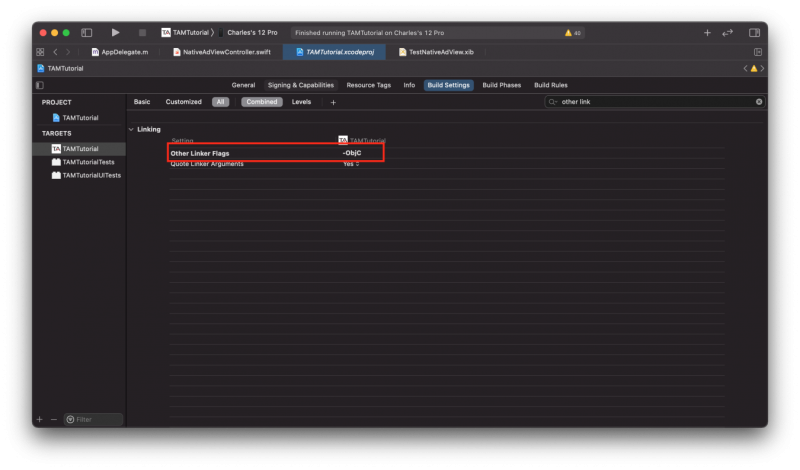Click the TAMTutorial breadcrumb in jump bar

coord(60,68)
